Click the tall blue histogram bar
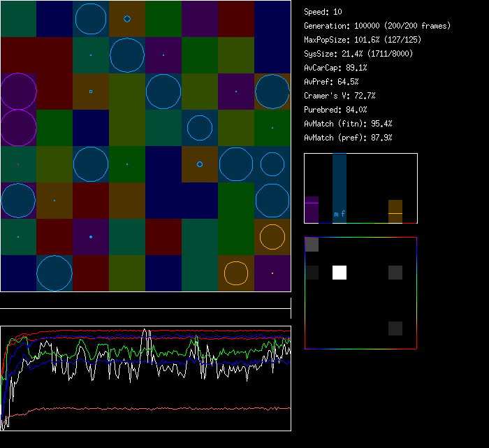Viewport: 489px width, 448px height. [340, 182]
